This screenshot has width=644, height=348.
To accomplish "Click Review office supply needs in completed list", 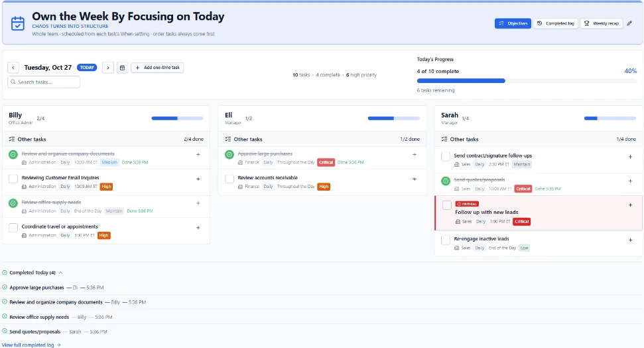I will (39, 317).
